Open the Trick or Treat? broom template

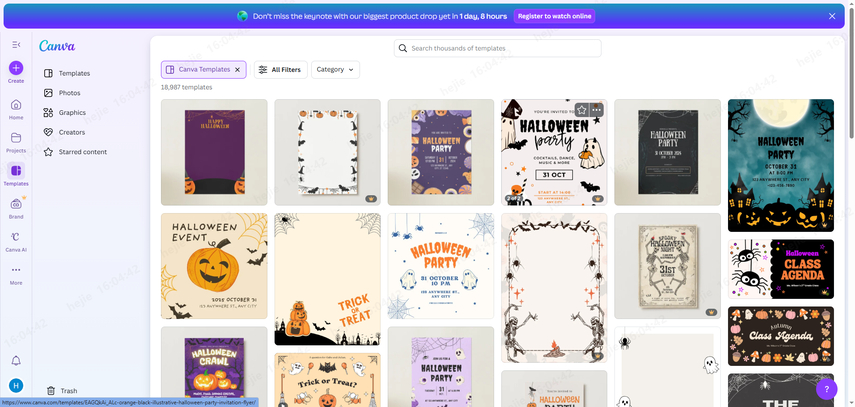tap(327, 380)
